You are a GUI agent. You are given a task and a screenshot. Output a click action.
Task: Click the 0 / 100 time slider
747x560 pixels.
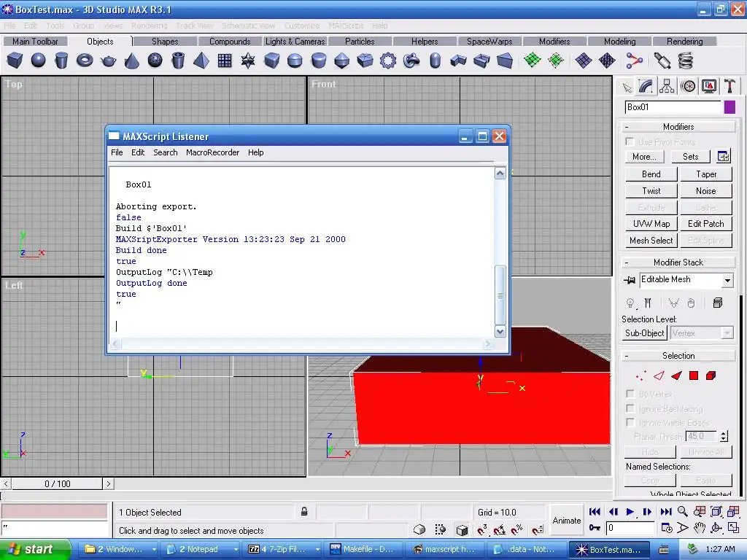(57, 484)
